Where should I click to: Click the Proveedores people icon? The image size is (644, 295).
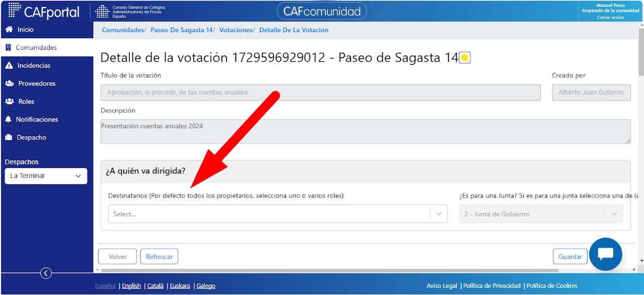tap(10, 83)
